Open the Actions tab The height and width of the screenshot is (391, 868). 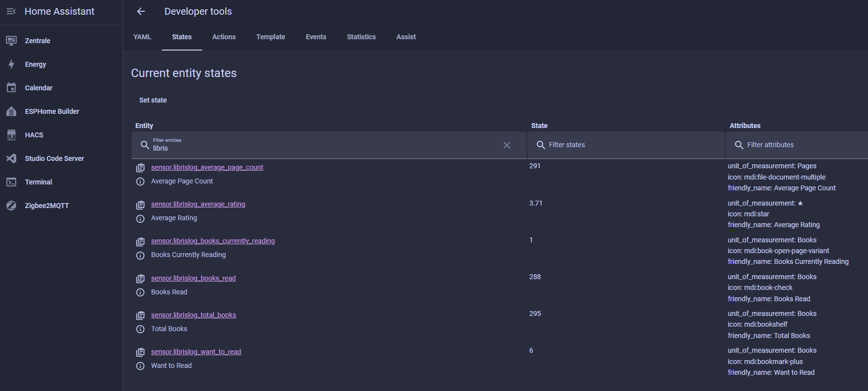pos(224,37)
